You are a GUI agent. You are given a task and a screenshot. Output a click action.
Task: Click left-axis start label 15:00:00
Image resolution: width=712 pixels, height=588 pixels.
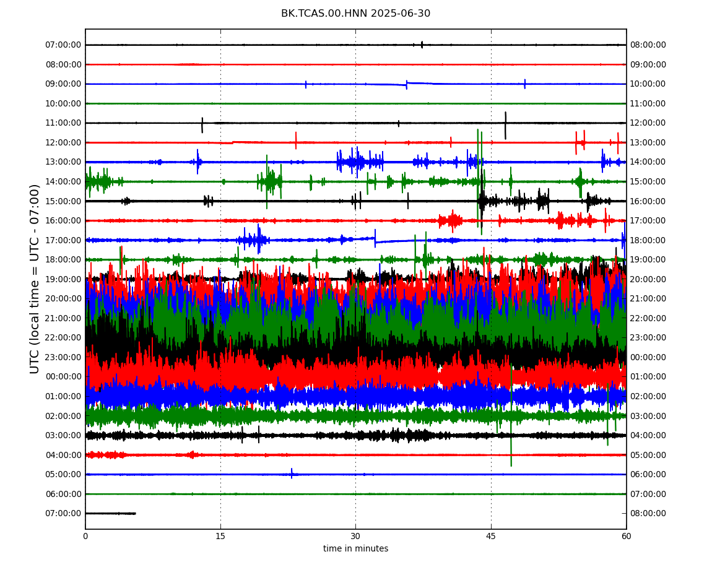63,201
